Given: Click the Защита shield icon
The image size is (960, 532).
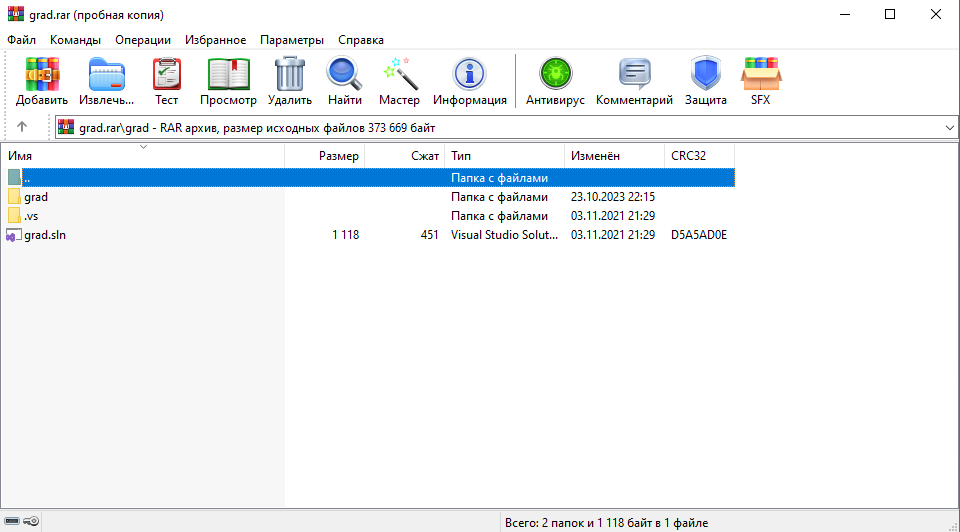Looking at the screenshot, I should [x=706, y=75].
